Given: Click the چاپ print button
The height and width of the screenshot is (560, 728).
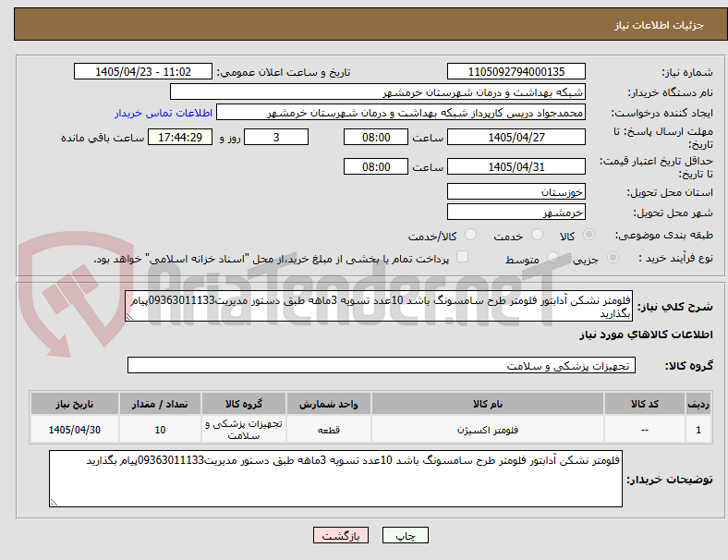Looking at the screenshot, I should pyautogui.click(x=405, y=535).
